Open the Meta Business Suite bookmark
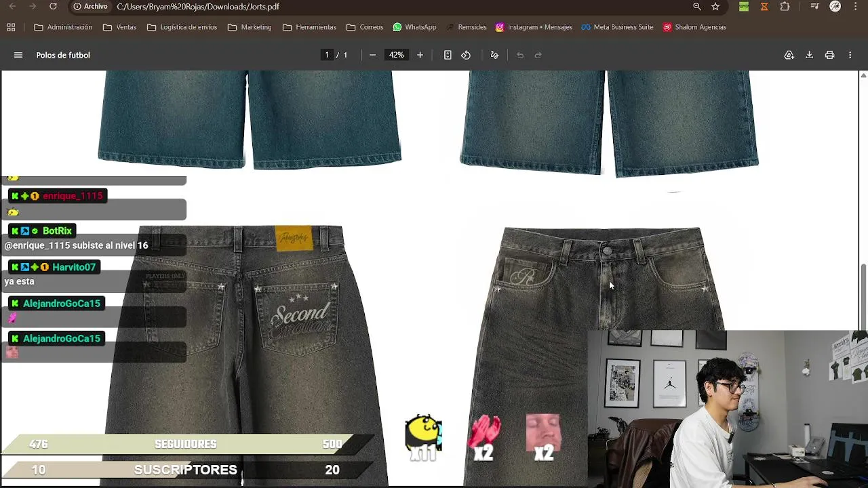Image resolution: width=868 pixels, height=488 pixels. (616, 27)
